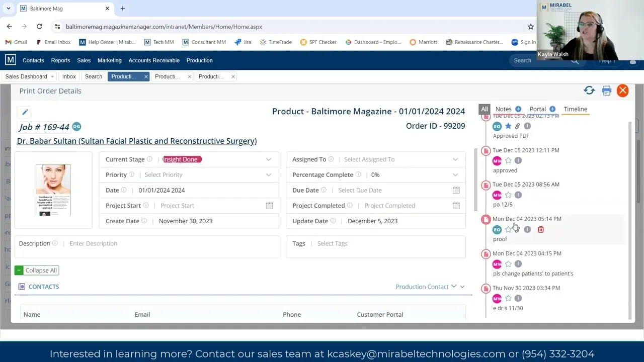This screenshot has height=362, width=644.
Task: Add a new note with Notes plus icon
Action: [518, 109]
